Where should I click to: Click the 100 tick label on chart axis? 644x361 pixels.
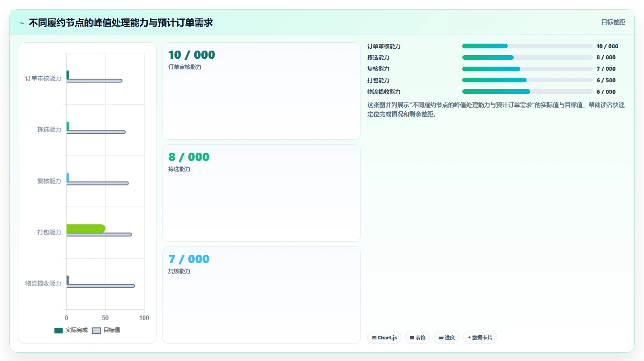click(x=144, y=318)
